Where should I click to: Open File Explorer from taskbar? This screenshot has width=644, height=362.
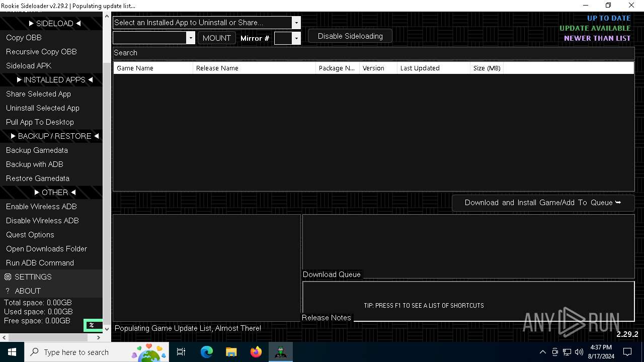(231, 352)
